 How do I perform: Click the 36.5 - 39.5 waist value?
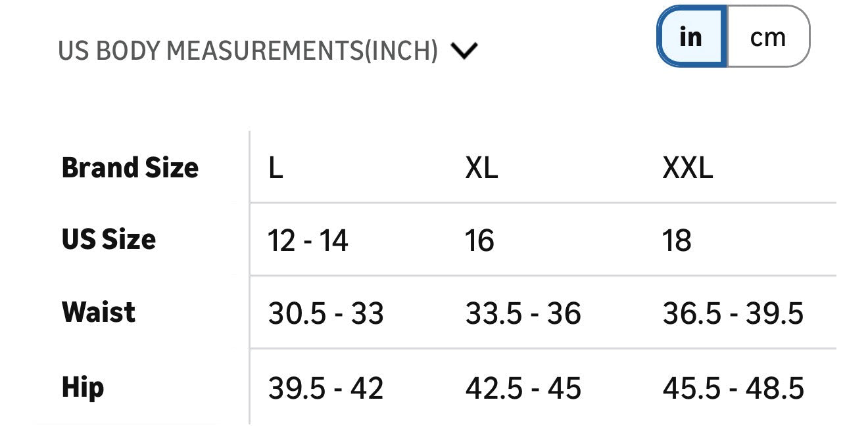(733, 313)
